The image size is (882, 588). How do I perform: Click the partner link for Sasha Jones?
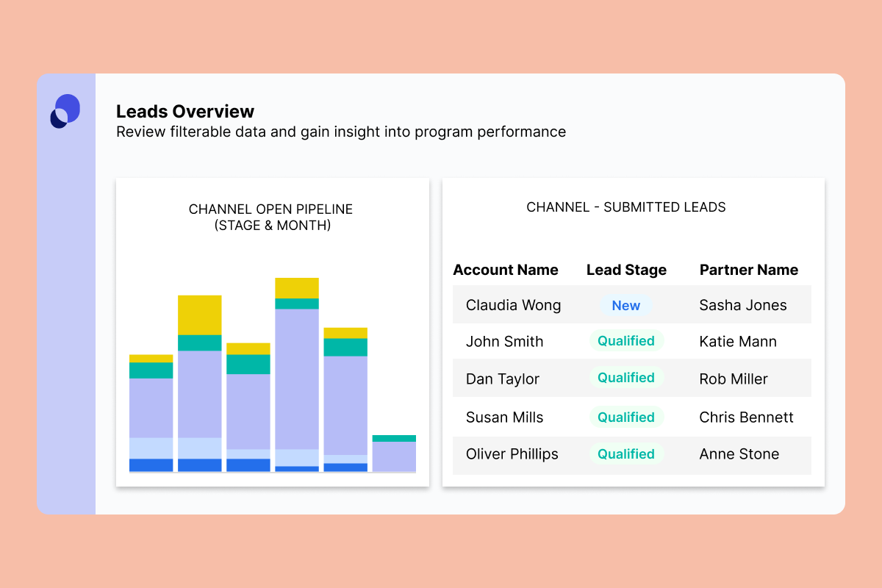(742, 305)
